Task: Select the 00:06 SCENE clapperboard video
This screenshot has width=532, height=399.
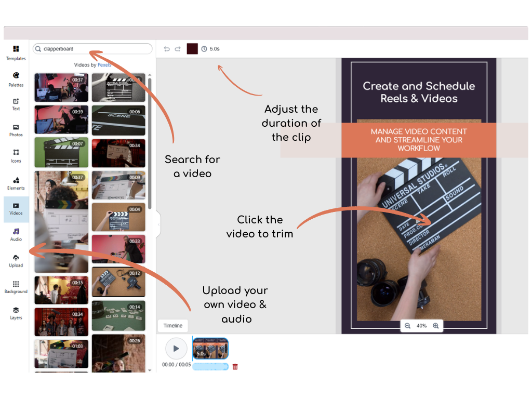Action: pyautogui.click(x=118, y=121)
